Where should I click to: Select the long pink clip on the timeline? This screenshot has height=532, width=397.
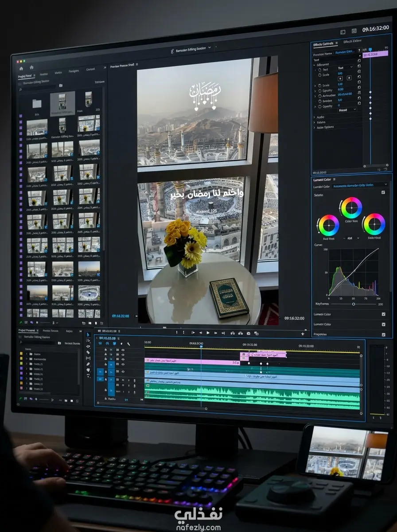coord(192,362)
